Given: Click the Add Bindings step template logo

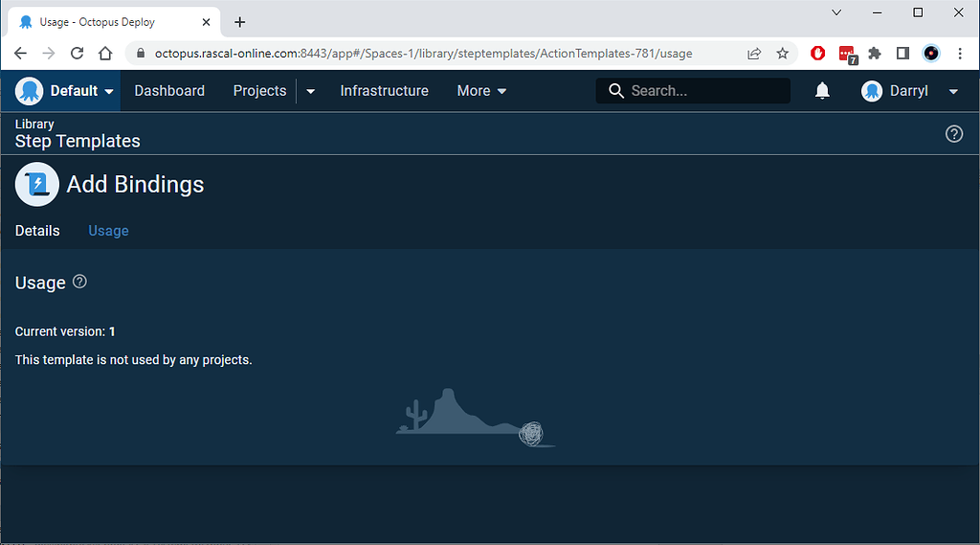Looking at the screenshot, I should pos(37,185).
